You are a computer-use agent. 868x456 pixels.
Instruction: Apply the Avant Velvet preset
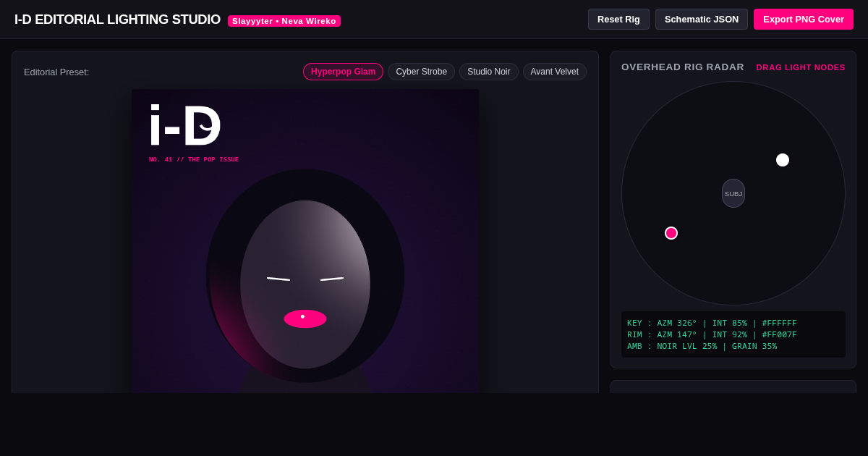coord(555,72)
